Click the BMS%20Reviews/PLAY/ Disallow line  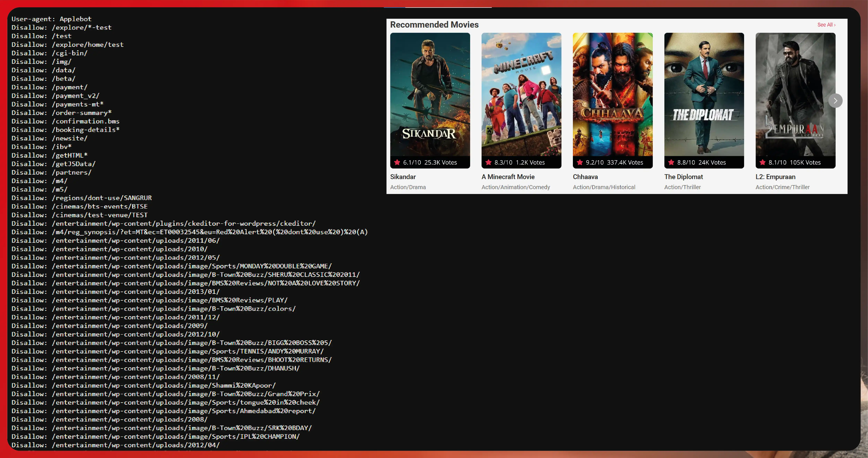point(150,300)
